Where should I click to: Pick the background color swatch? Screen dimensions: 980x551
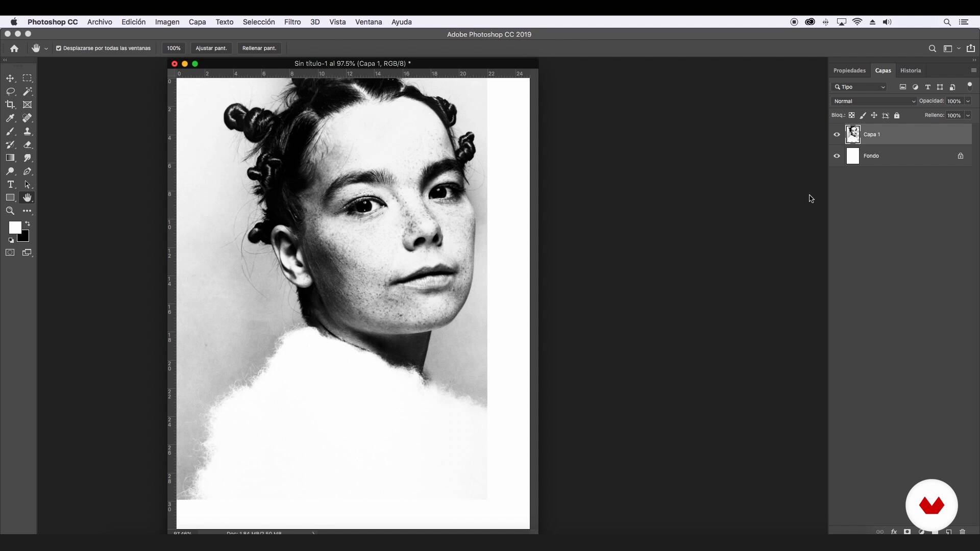(24, 237)
